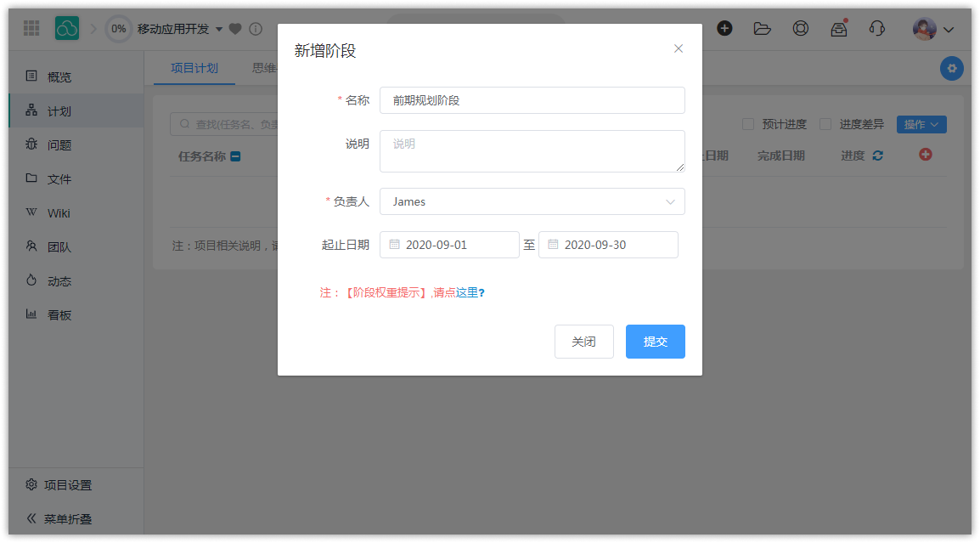Open the user avatar dropdown menu

tap(933, 29)
